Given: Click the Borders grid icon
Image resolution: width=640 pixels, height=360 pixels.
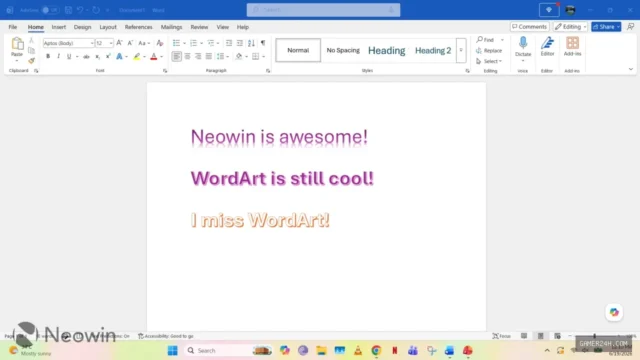Looking at the screenshot, I should coord(256,56).
